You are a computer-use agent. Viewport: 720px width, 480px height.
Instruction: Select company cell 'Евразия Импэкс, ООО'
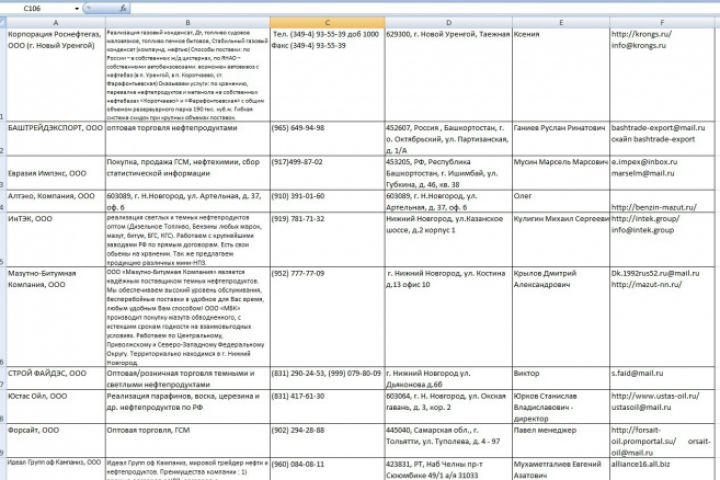pos(56,173)
